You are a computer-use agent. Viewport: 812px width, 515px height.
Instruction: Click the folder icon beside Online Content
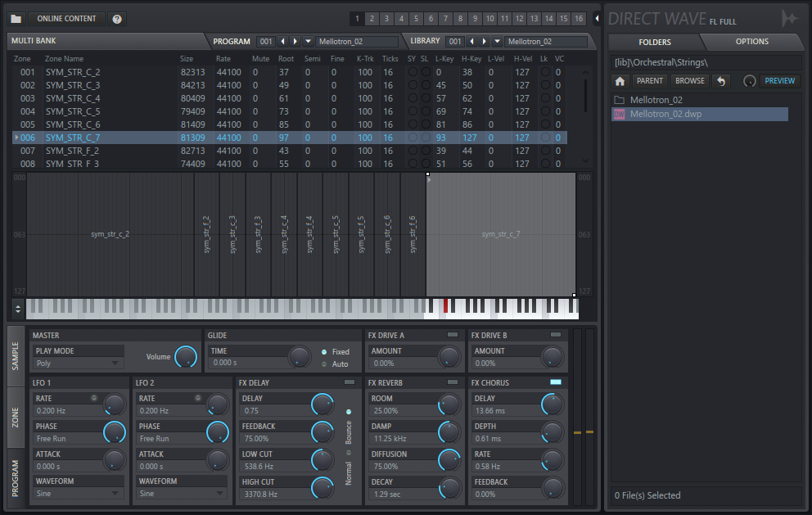pyautogui.click(x=17, y=18)
